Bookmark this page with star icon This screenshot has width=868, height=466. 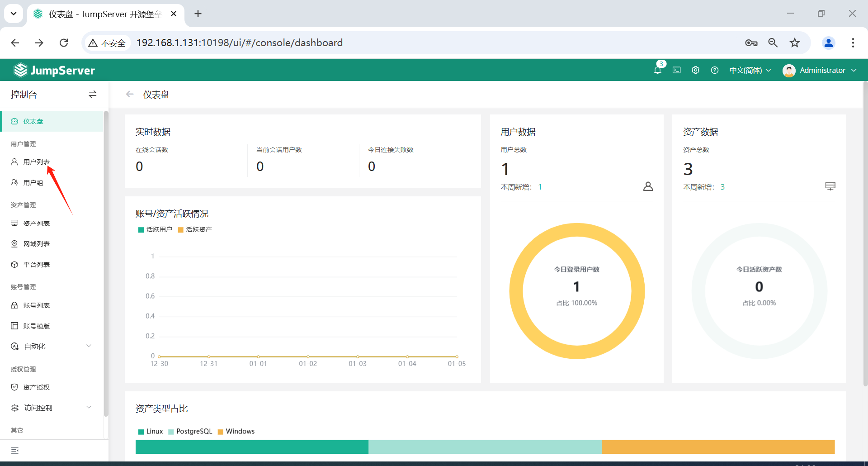click(795, 43)
